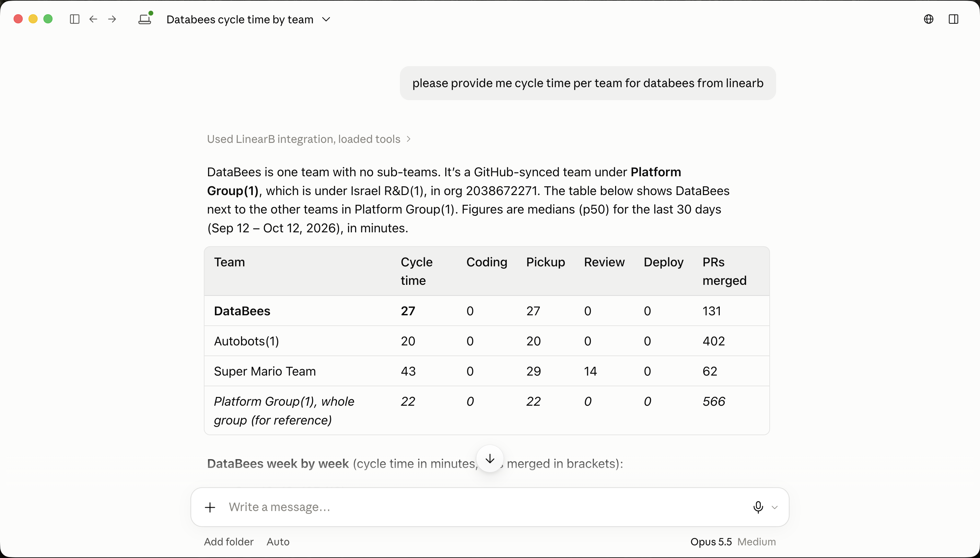980x558 pixels.
Task: Go back with the left arrow
Action: (x=93, y=19)
